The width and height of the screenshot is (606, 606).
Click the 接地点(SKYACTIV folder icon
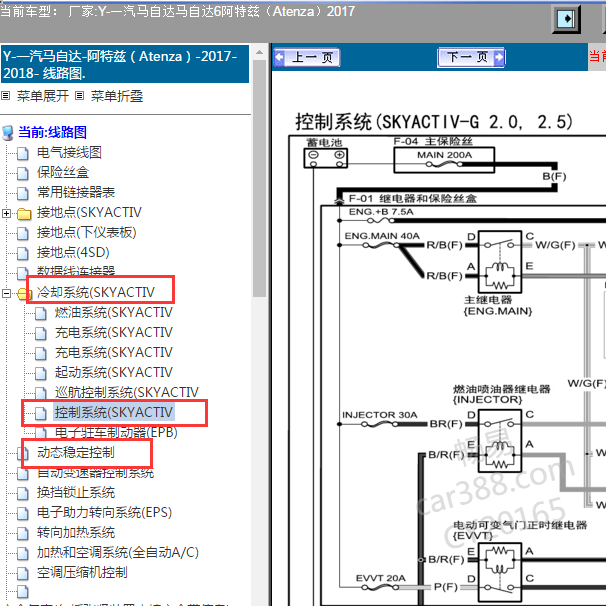click(x=24, y=213)
